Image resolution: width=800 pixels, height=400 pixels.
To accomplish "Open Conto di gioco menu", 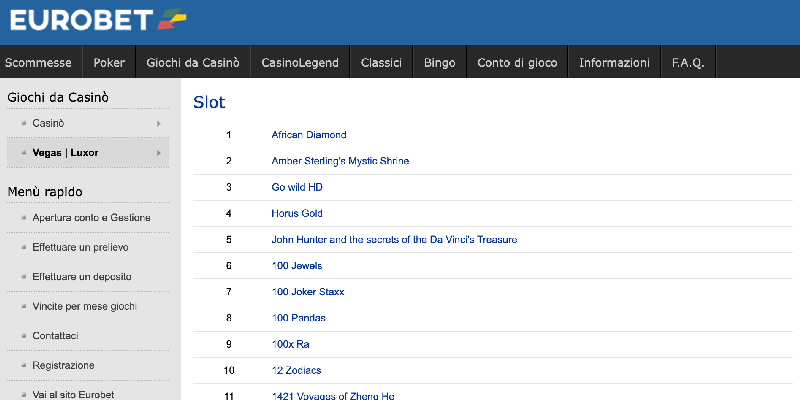I will (517, 63).
